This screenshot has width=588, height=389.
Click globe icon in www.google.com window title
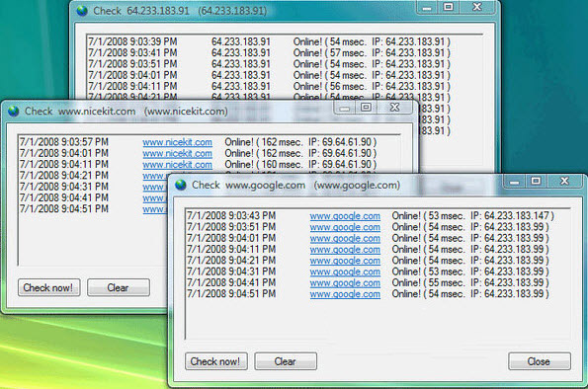click(181, 185)
